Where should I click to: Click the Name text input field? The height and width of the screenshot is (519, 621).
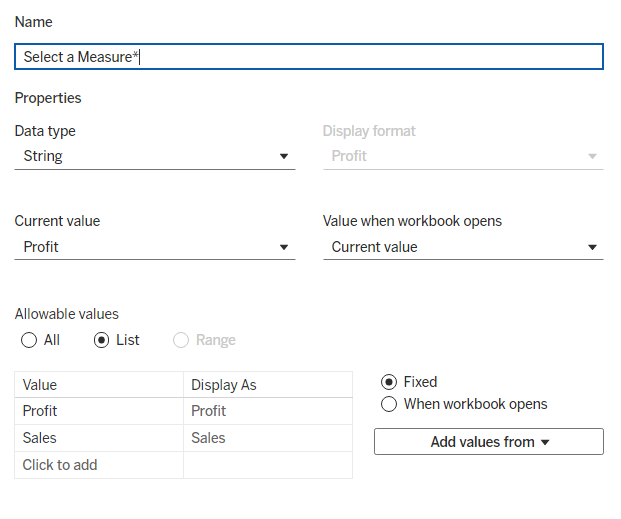click(309, 57)
